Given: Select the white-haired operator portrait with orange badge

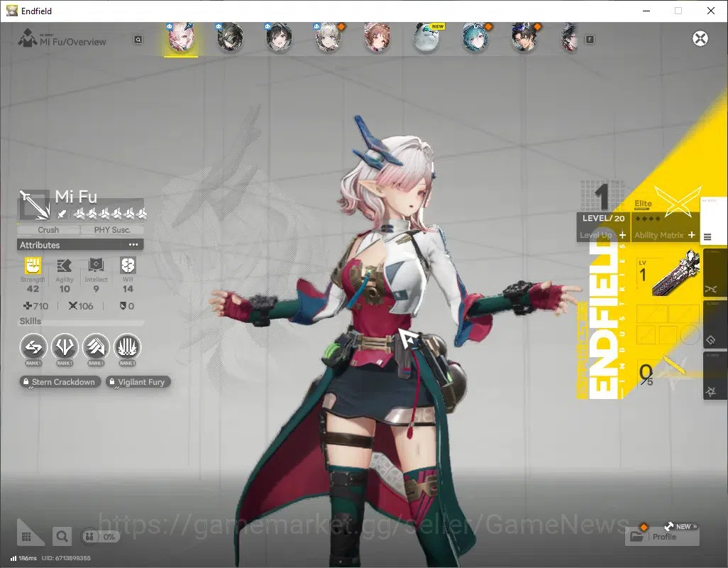Looking at the screenshot, I should click(329, 38).
